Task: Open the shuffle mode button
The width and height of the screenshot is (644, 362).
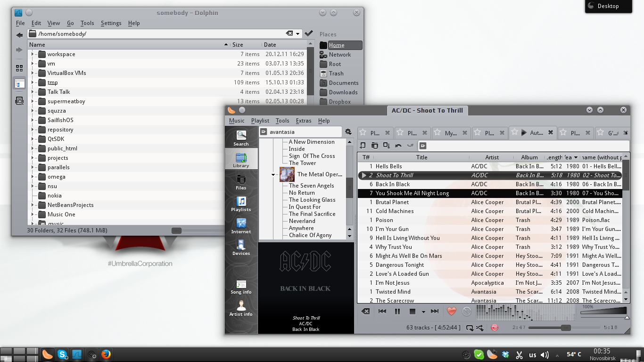Action: point(480,327)
